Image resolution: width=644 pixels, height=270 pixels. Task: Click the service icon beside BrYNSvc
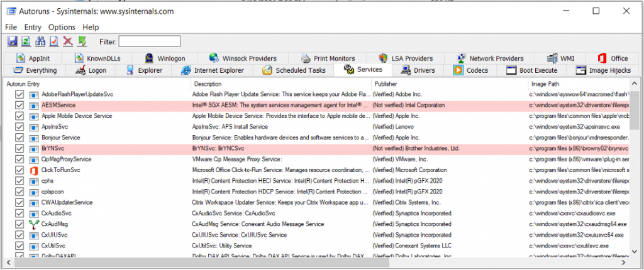[x=34, y=149]
